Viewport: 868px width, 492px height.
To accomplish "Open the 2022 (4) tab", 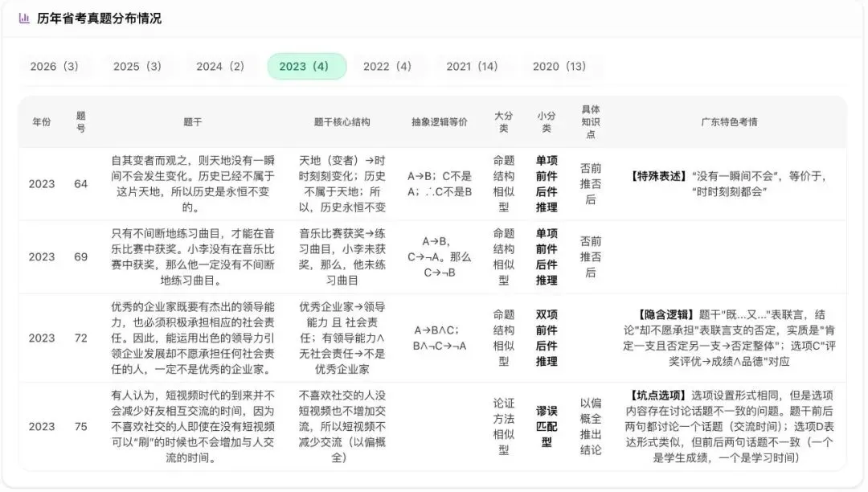I will click(387, 67).
